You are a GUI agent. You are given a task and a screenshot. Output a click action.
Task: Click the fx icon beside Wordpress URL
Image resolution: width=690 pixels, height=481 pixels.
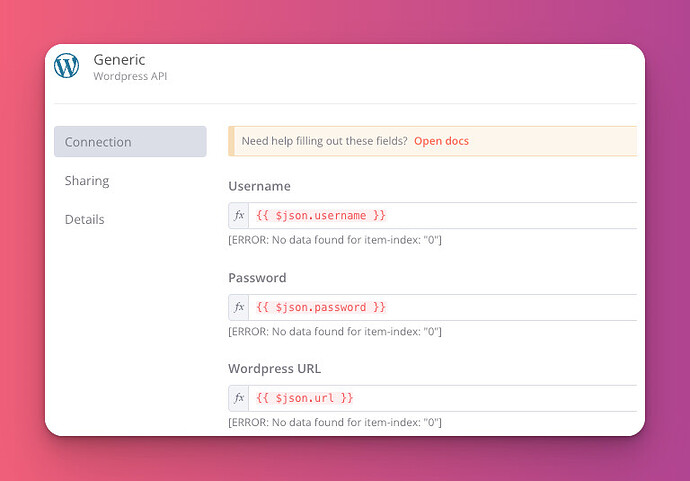239,398
